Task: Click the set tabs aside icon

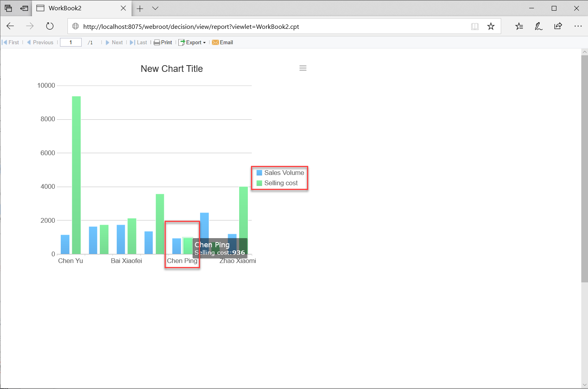Action: point(24,8)
